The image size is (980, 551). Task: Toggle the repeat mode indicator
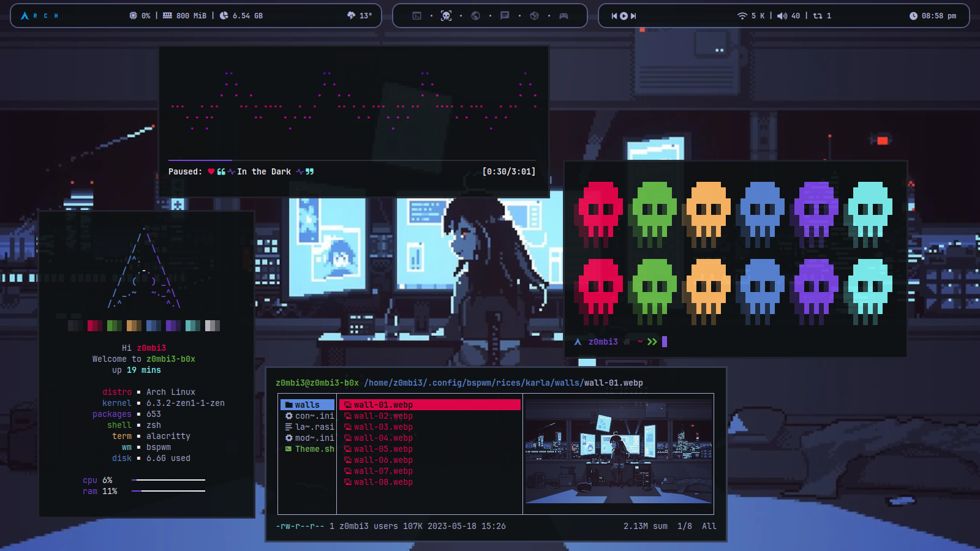(820, 16)
